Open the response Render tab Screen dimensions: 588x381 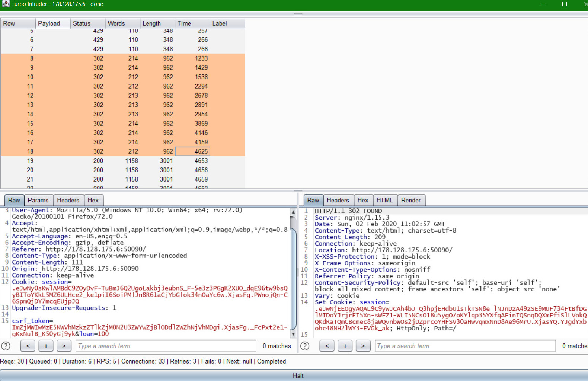[410, 200]
